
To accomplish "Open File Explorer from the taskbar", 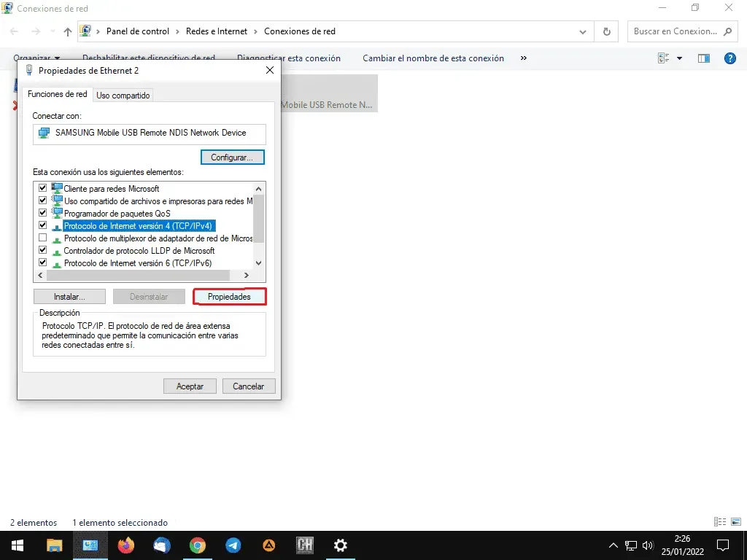I will 54,545.
